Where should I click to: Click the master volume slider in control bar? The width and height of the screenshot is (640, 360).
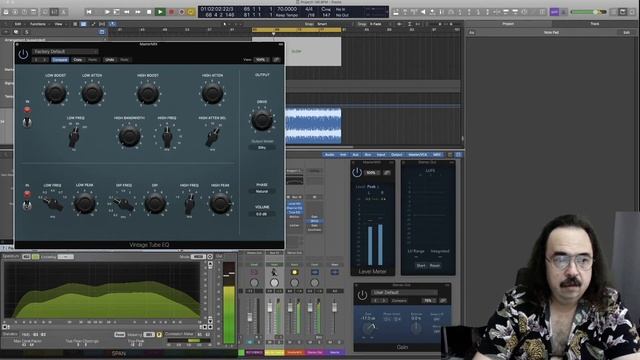coord(589,12)
